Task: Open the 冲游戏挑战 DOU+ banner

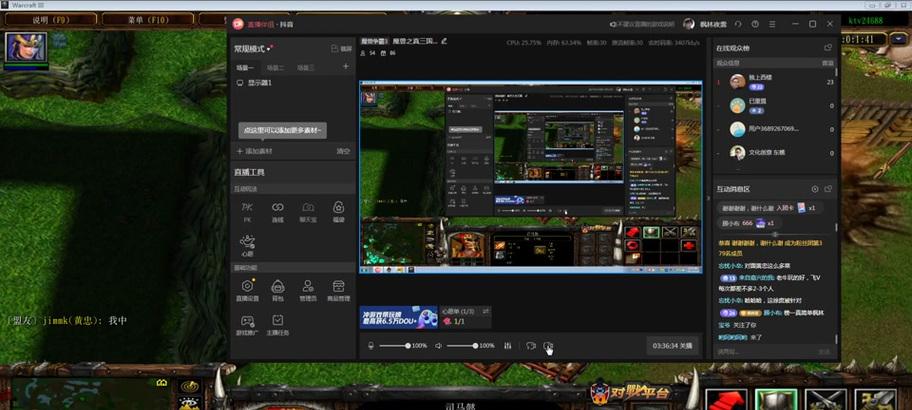Action: coord(398,317)
